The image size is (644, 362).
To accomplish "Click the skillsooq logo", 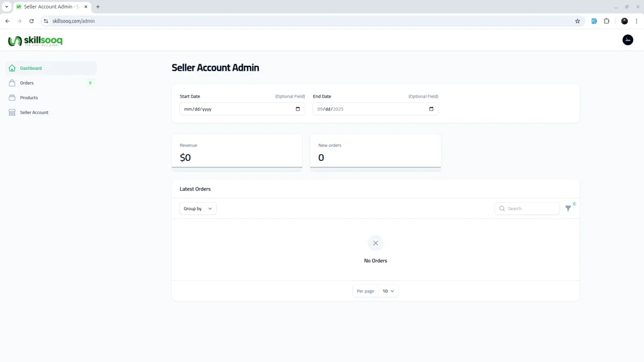I will click(35, 41).
